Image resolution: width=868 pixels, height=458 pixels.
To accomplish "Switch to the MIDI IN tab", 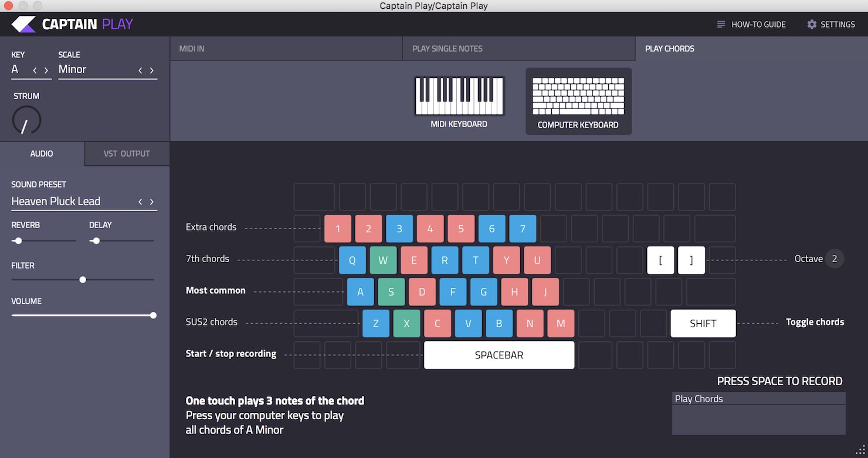I will 286,49.
